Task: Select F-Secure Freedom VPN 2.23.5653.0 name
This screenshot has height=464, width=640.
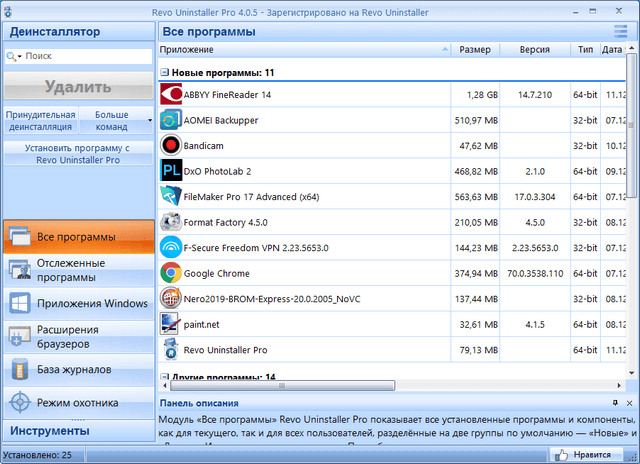Action: pyautogui.click(x=256, y=248)
